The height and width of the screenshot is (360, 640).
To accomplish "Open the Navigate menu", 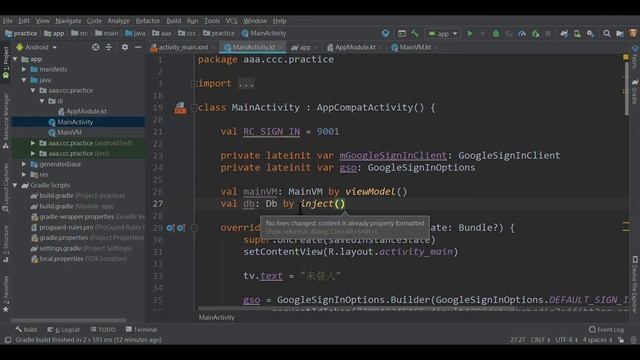I will tap(68, 21).
